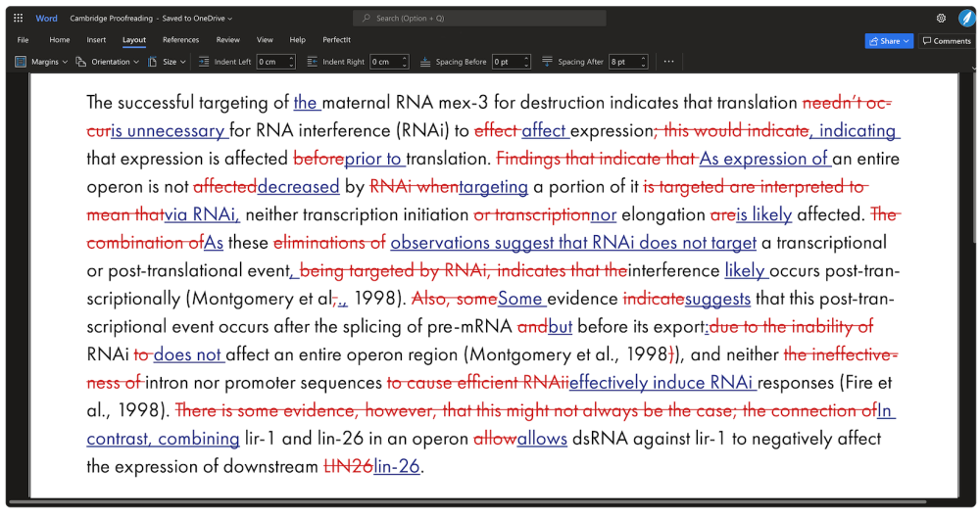Open the settings gear

pyautogui.click(x=941, y=18)
